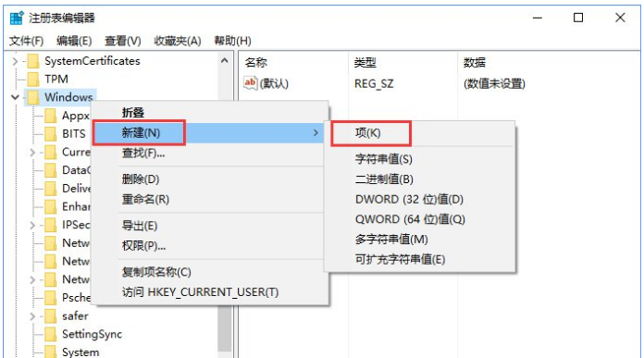This screenshot has height=358, width=644.
Task: Click the tree pane scroll up arrow
Action: (224, 61)
